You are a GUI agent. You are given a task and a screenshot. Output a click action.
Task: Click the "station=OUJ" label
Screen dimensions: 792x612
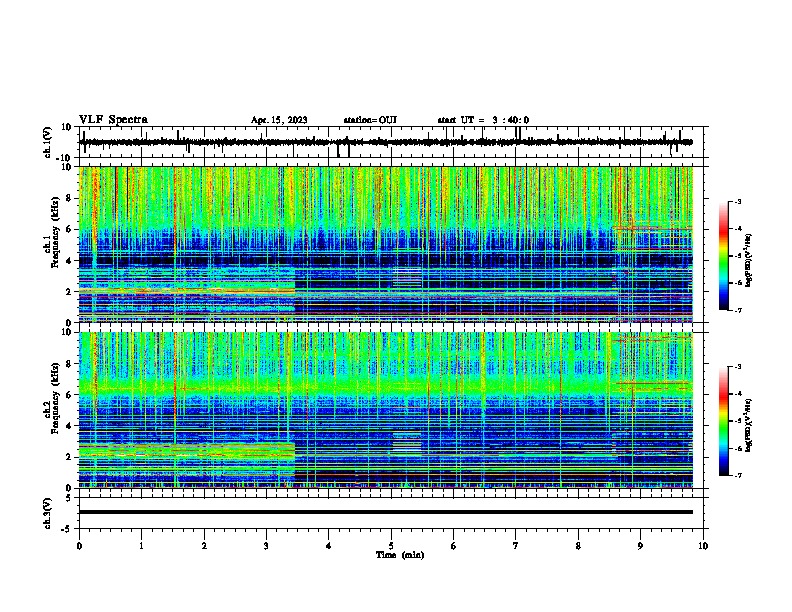click(370, 120)
